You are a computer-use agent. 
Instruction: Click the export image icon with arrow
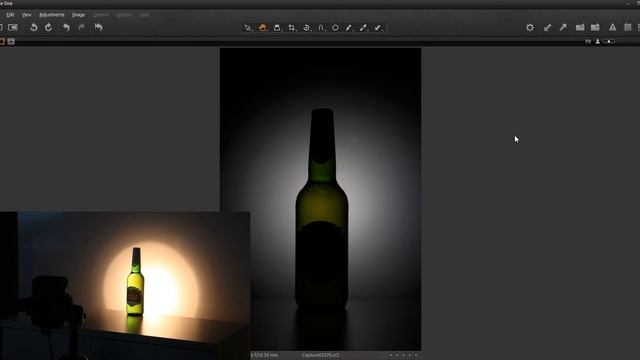coord(595,27)
